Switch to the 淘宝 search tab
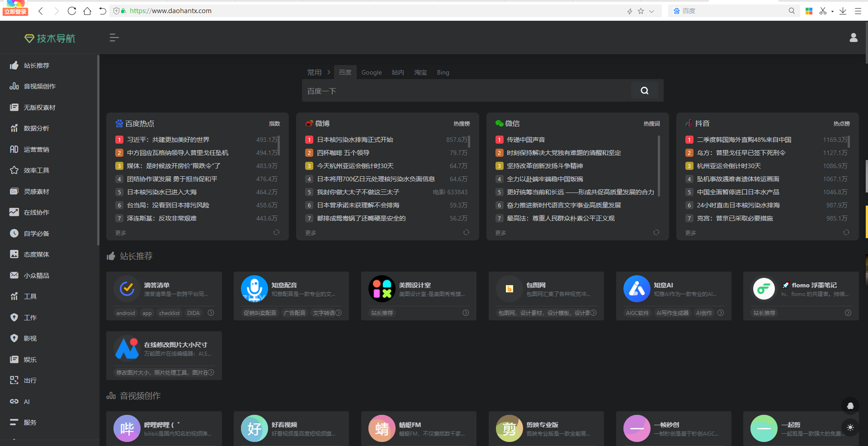 [x=420, y=72]
